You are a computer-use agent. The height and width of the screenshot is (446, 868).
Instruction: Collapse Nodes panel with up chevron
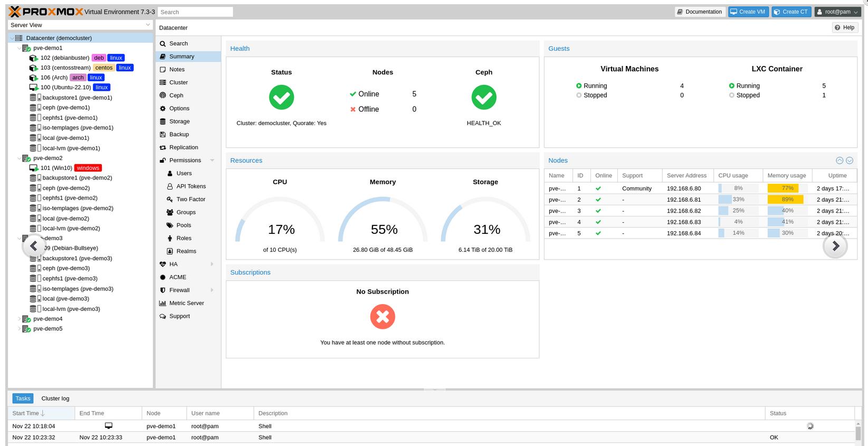840,160
